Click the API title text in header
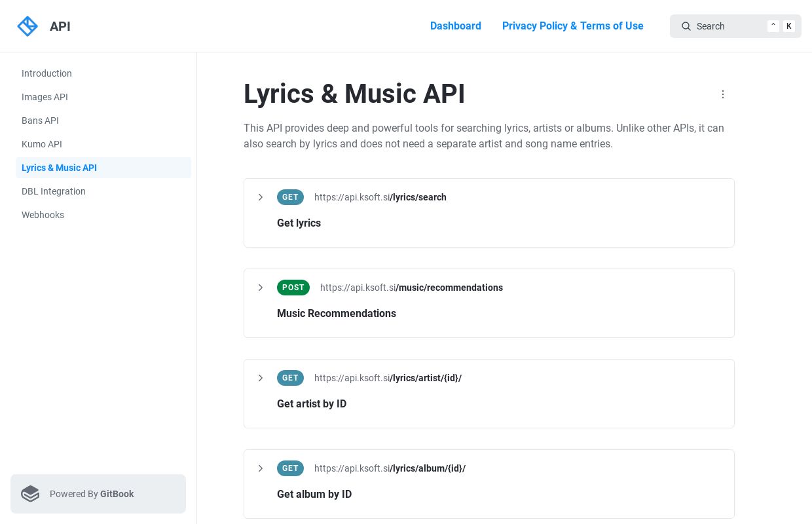The height and width of the screenshot is (524, 812). pos(60,26)
